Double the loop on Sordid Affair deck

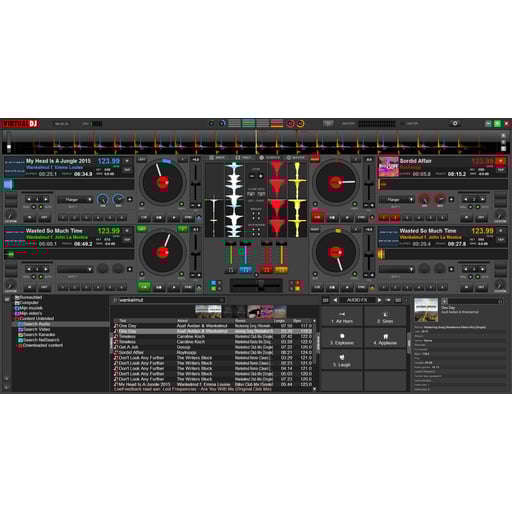click(x=482, y=199)
